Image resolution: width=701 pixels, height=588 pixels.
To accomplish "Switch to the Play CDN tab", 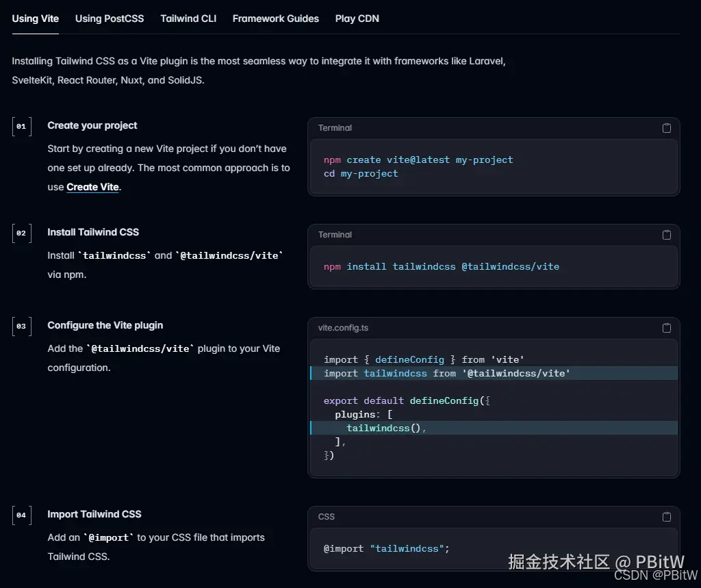I will click(357, 18).
